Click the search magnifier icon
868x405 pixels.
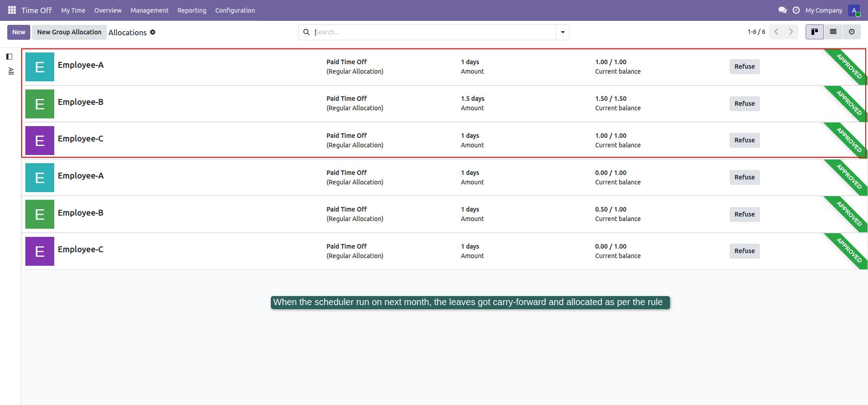307,32
